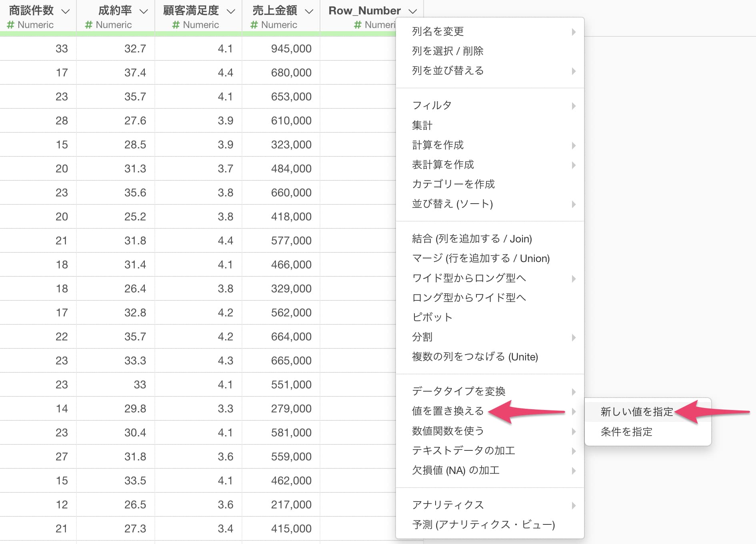Open the 商談件数 column dropdown arrow
Screen dimensions: 756x544
coord(65,11)
